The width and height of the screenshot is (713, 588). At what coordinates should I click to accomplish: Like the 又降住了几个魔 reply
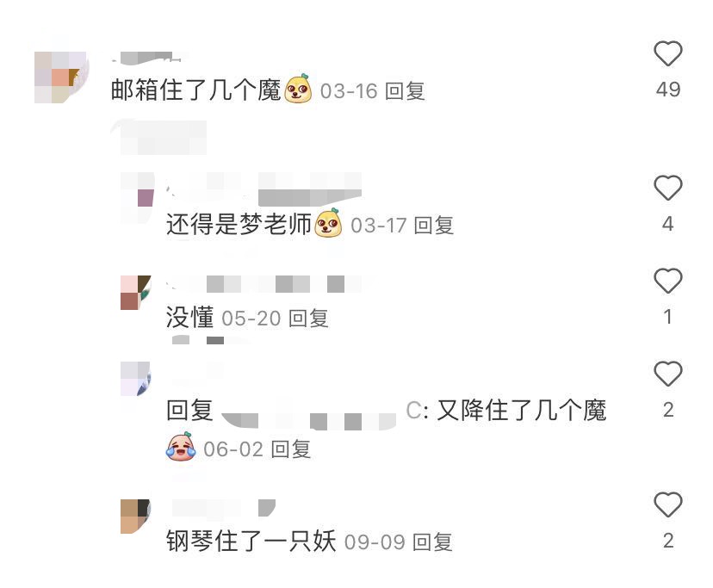(x=668, y=374)
